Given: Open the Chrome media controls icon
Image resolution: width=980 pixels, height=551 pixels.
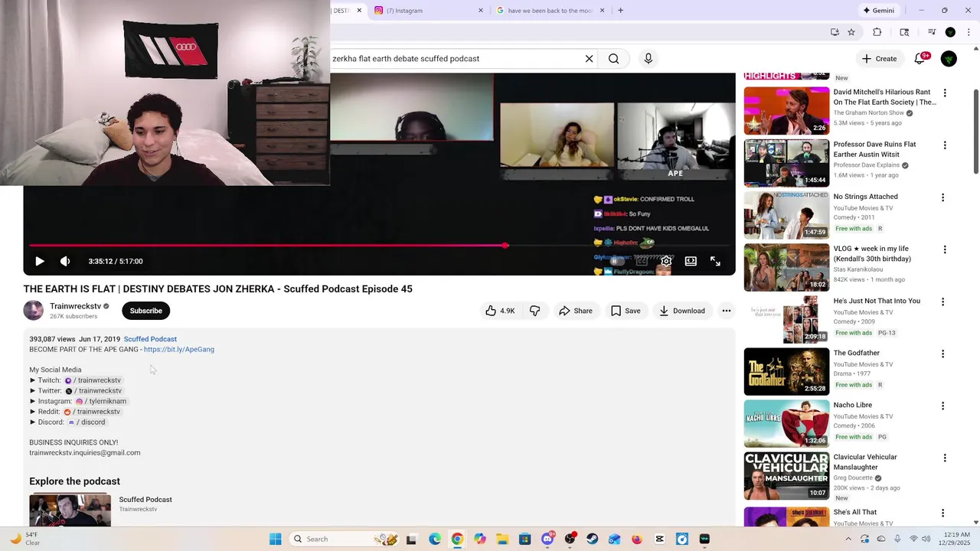Looking at the screenshot, I should coord(932,32).
